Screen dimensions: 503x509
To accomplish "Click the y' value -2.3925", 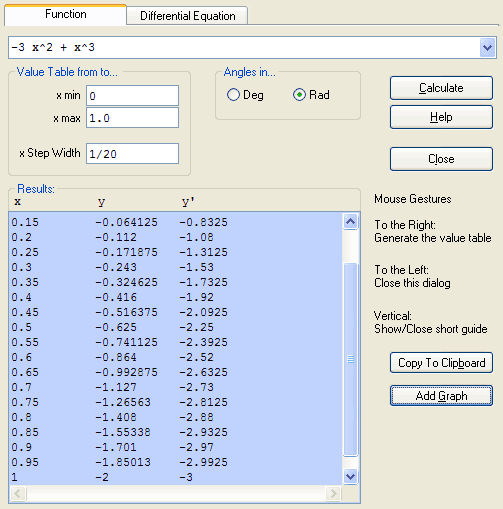I will pos(203,342).
